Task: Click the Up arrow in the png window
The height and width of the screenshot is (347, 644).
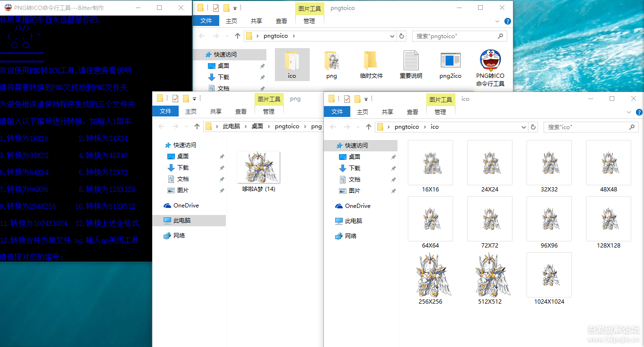Action: pyautogui.click(x=197, y=126)
